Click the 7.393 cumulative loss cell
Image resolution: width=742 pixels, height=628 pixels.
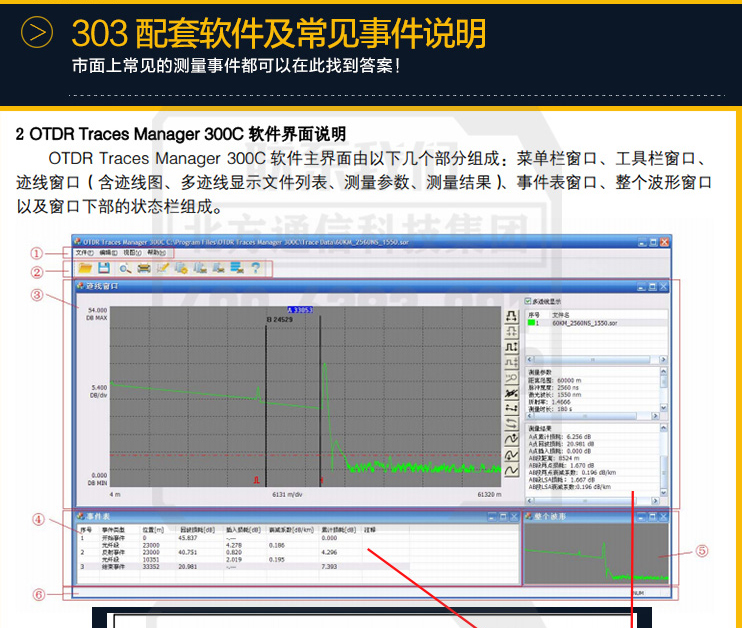pos(329,566)
